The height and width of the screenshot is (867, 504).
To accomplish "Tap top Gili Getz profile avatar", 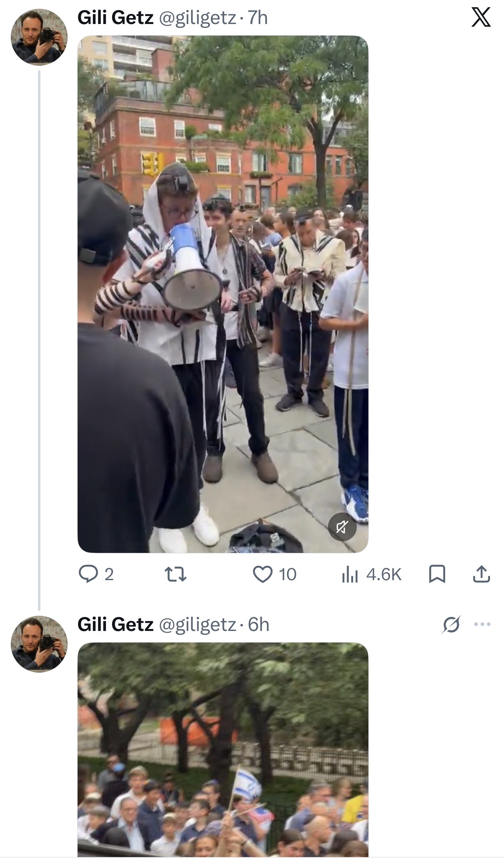I will (x=39, y=37).
